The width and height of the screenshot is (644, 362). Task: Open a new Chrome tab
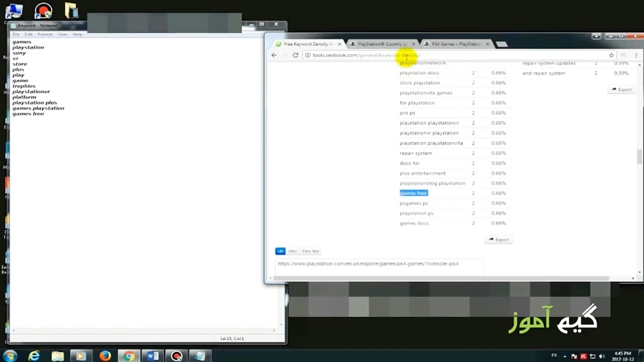point(502,44)
